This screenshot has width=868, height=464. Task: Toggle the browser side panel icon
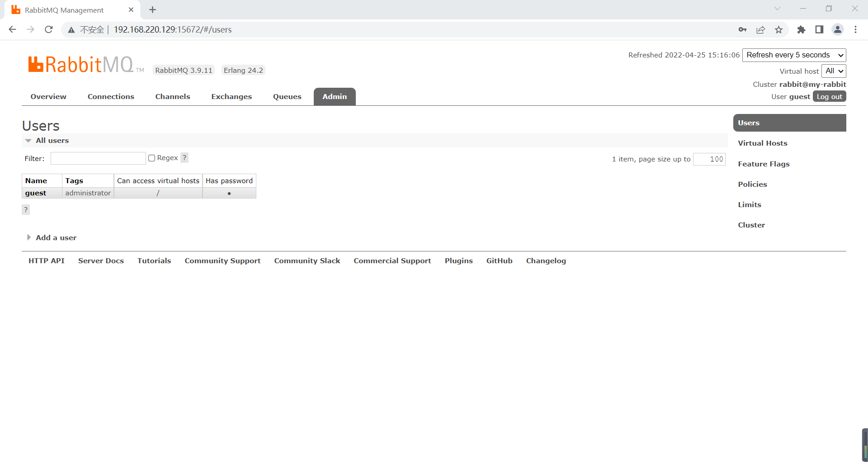point(819,29)
